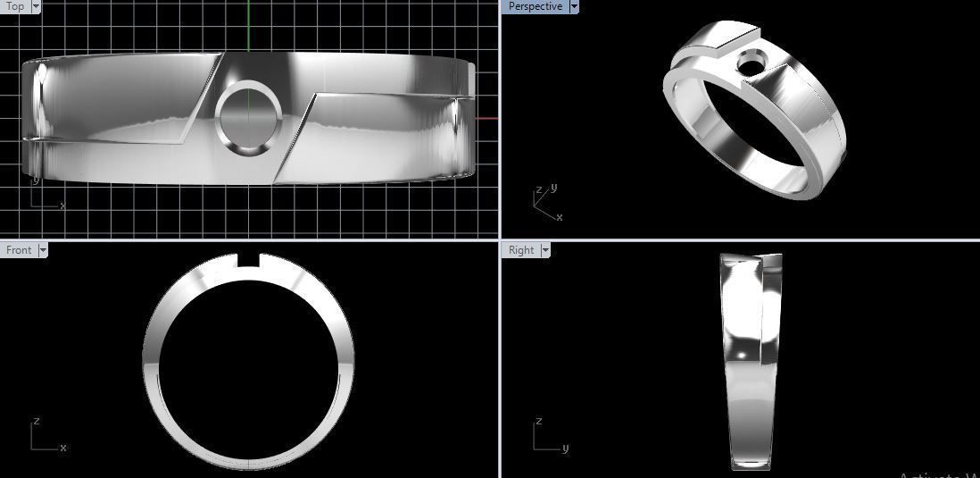Open the Perspective viewport dropdown arrow

[574, 6]
